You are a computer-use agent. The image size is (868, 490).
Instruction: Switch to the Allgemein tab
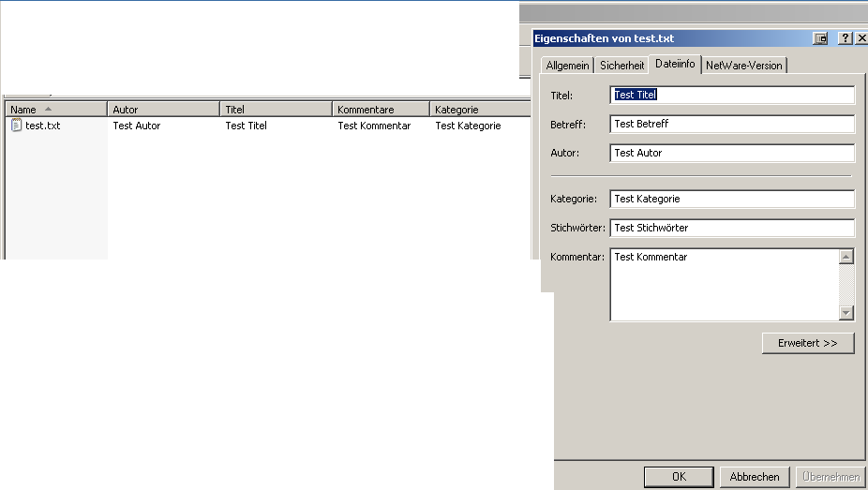(x=568, y=66)
